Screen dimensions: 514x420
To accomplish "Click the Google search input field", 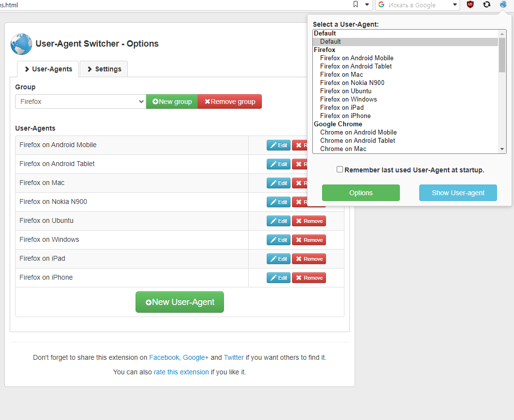I will tap(418, 5).
